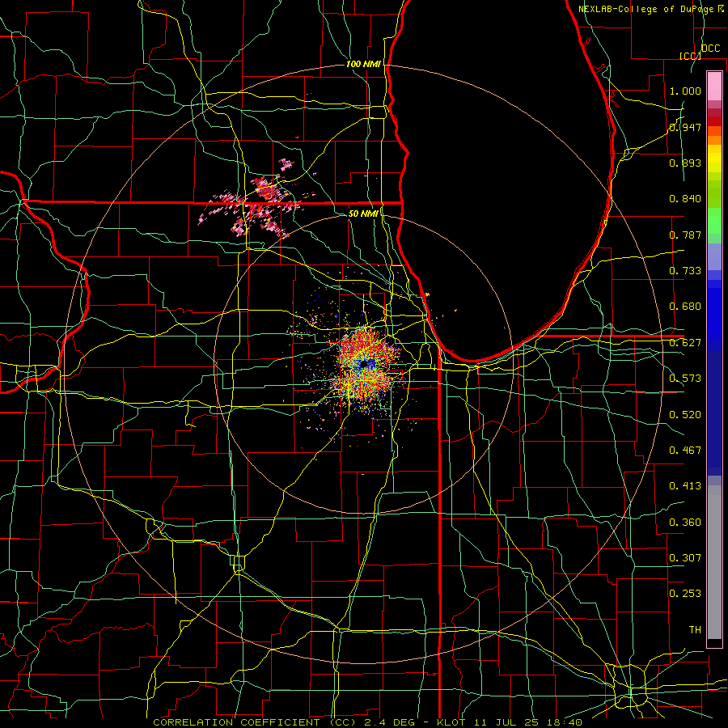Click the 0.467 scale value
The image size is (728, 728).
tap(685, 451)
